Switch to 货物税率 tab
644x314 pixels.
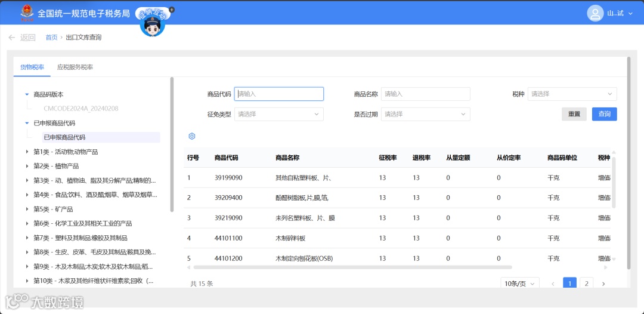pyautogui.click(x=32, y=67)
